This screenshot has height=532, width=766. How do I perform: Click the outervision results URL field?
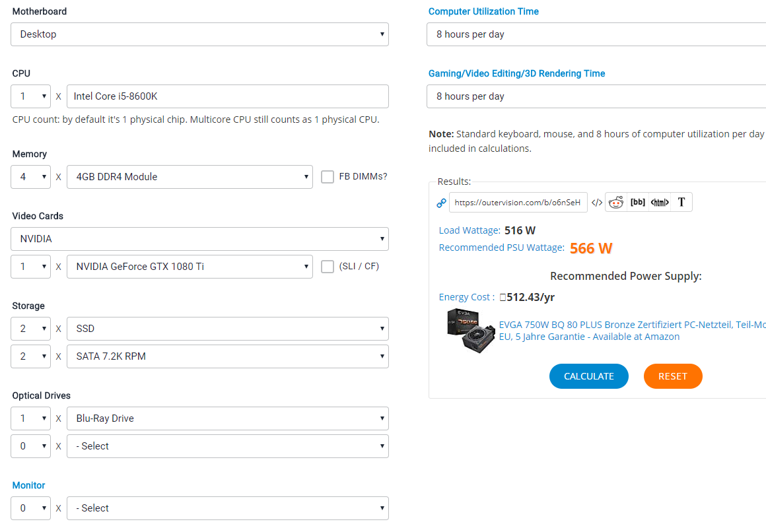click(518, 202)
